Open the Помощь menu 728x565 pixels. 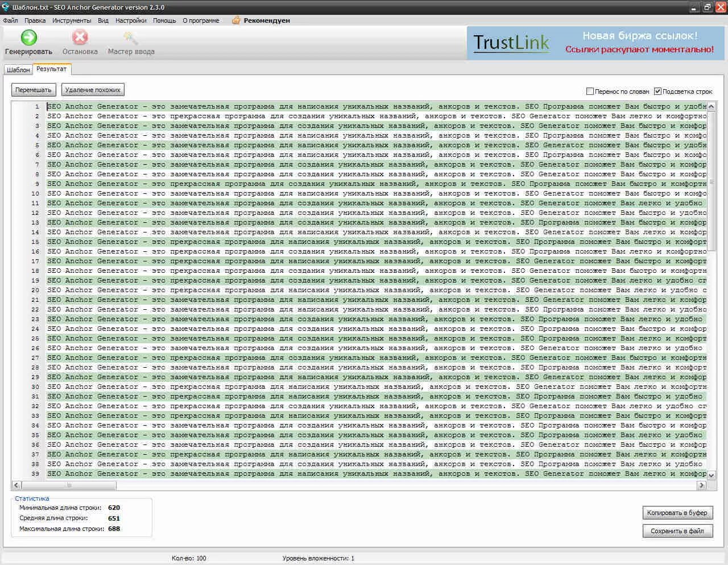pyautogui.click(x=164, y=20)
